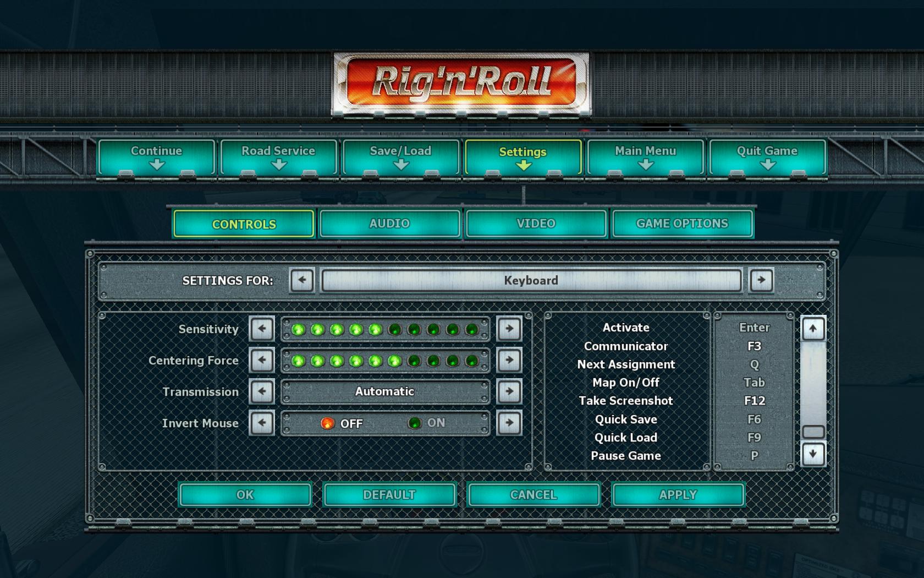This screenshot has height=578, width=924.
Task: Select the Communicator action row
Action: (x=626, y=346)
